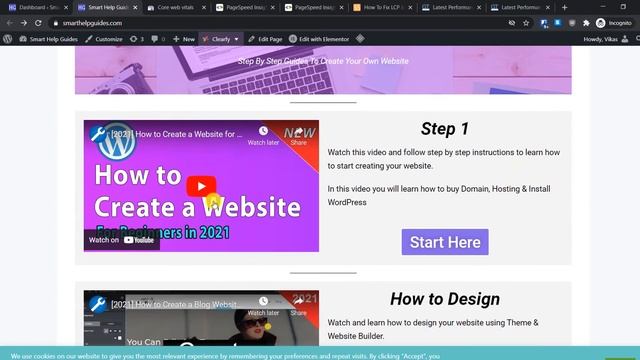
Task: Play the How to Create a Website video
Action: 201,186
